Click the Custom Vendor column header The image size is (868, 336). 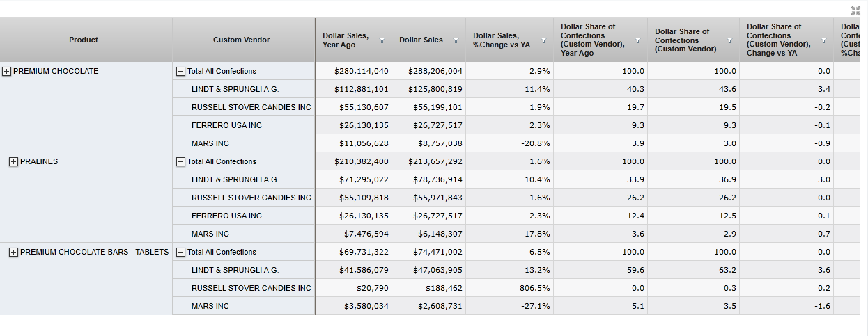tap(242, 40)
